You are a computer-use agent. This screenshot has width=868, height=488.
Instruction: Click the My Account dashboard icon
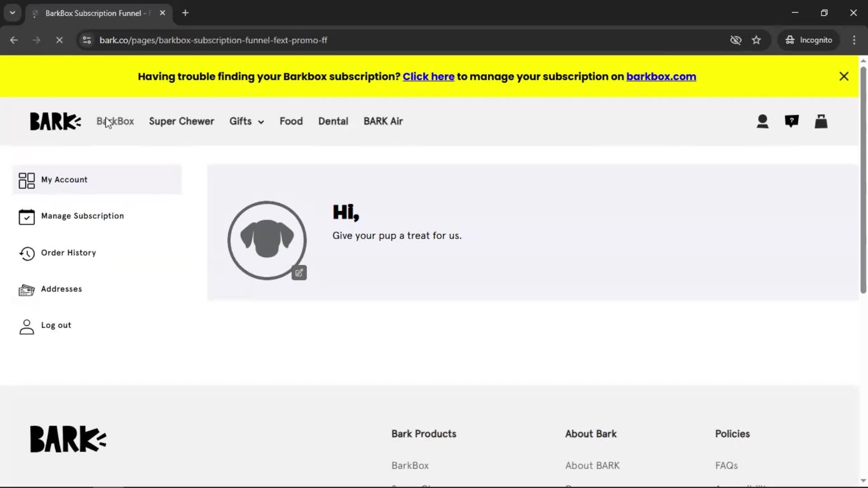(27, 180)
